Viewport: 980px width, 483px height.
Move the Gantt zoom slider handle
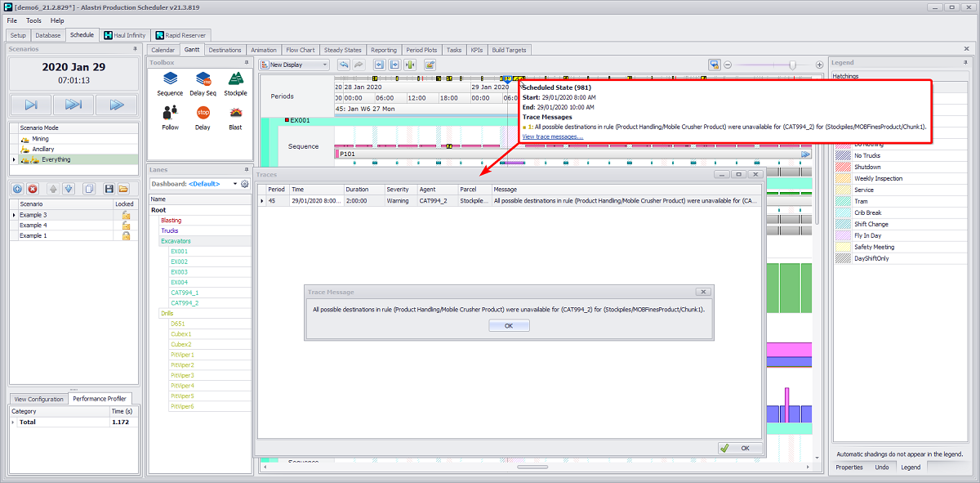[x=791, y=65]
